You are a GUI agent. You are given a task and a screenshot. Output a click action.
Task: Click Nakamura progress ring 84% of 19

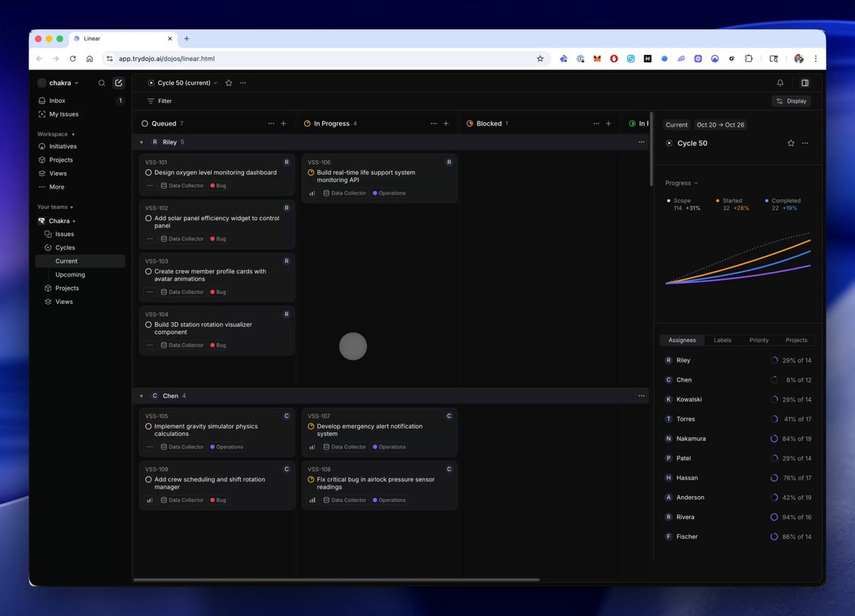tap(774, 439)
